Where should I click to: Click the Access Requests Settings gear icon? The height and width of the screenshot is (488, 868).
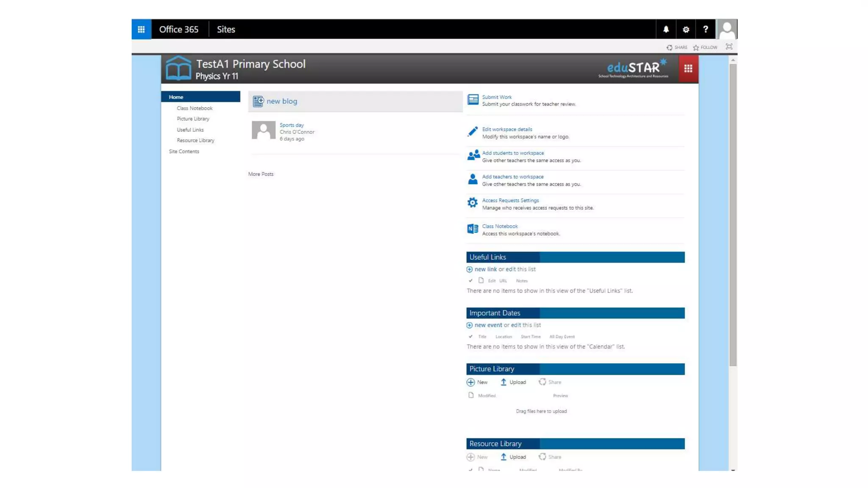[473, 203]
